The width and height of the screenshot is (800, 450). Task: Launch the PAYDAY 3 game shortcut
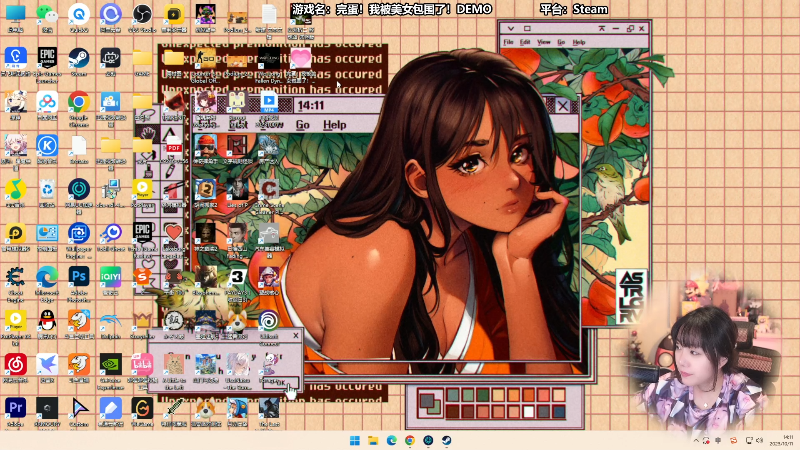point(237,278)
